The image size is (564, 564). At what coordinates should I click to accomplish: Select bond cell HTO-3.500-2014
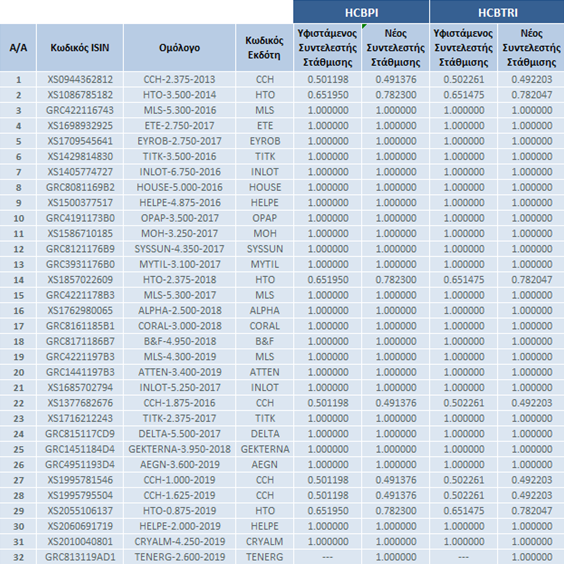[179, 95]
